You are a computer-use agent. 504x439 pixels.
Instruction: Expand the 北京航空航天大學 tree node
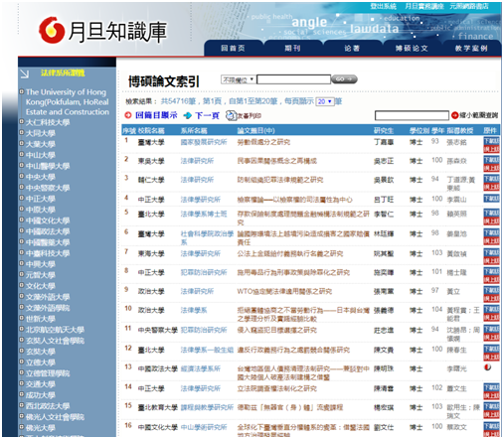(x=22, y=330)
